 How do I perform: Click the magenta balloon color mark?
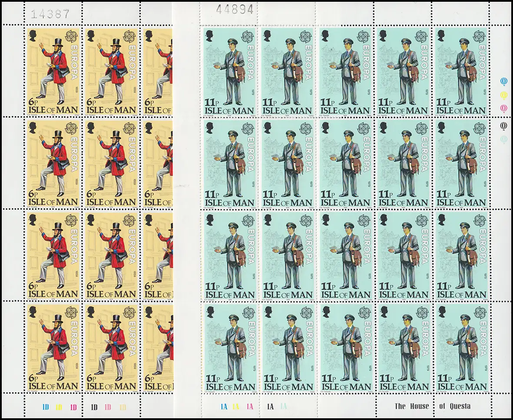click(x=503, y=108)
